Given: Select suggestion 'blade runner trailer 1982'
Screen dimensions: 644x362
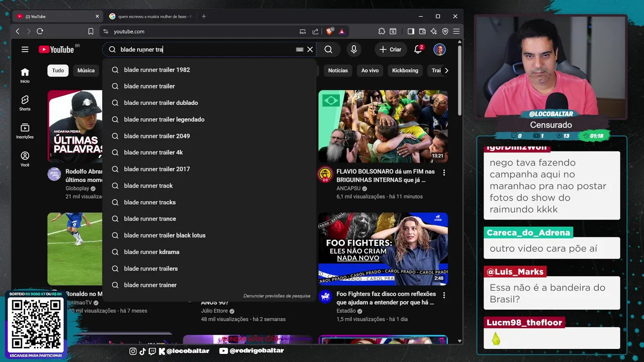Looking at the screenshot, I should pyautogui.click(x=209, y=70).
